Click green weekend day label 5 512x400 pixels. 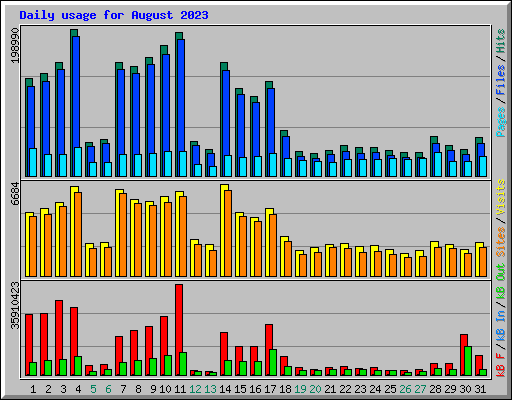click(93, 389)
